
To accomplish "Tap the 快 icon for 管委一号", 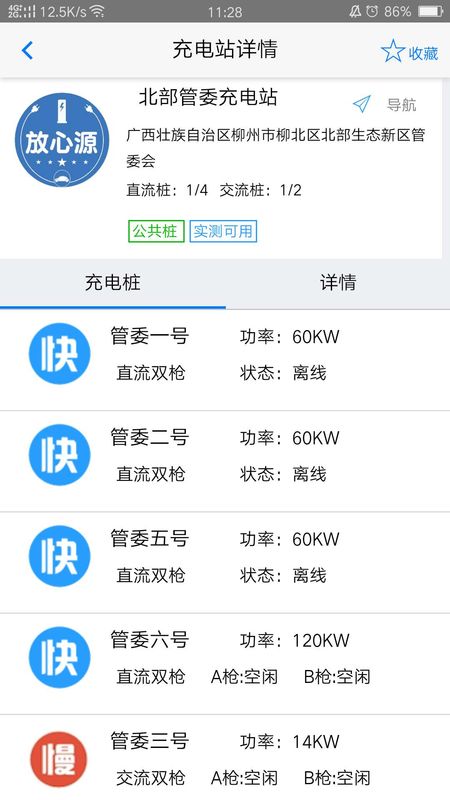I will tap(59, 354).
